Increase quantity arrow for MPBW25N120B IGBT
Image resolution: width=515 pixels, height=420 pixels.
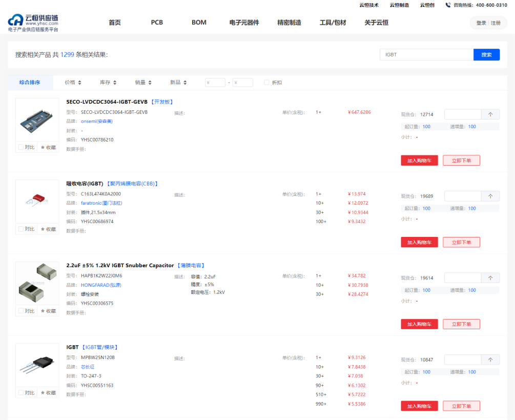[490, 360]
